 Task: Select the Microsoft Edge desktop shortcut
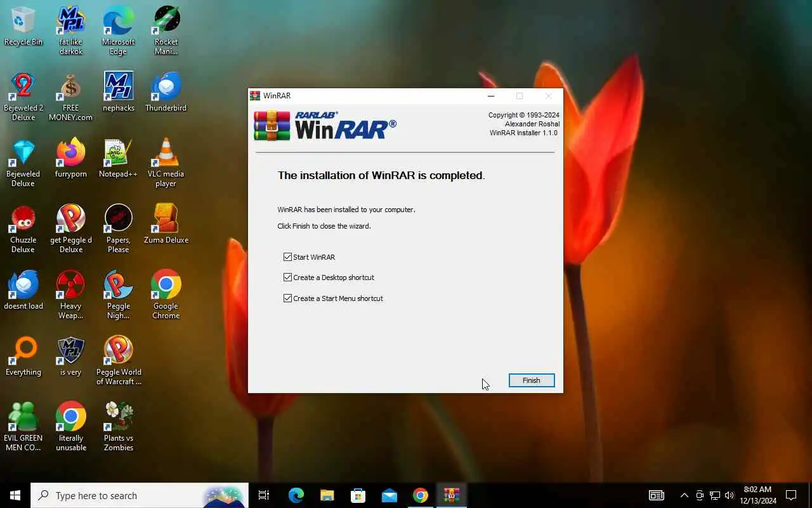pos(119,30)
